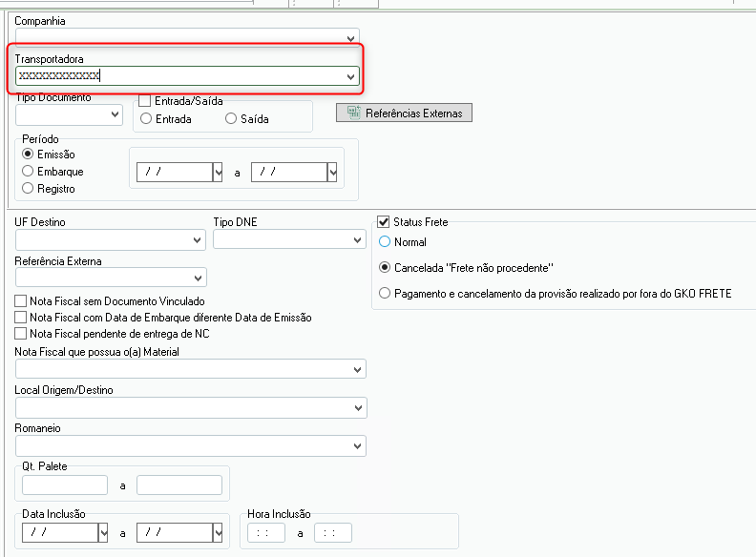
Task: Click the icon on Referências Externas button
Action: pyautogui.click(x=353, y=113)
